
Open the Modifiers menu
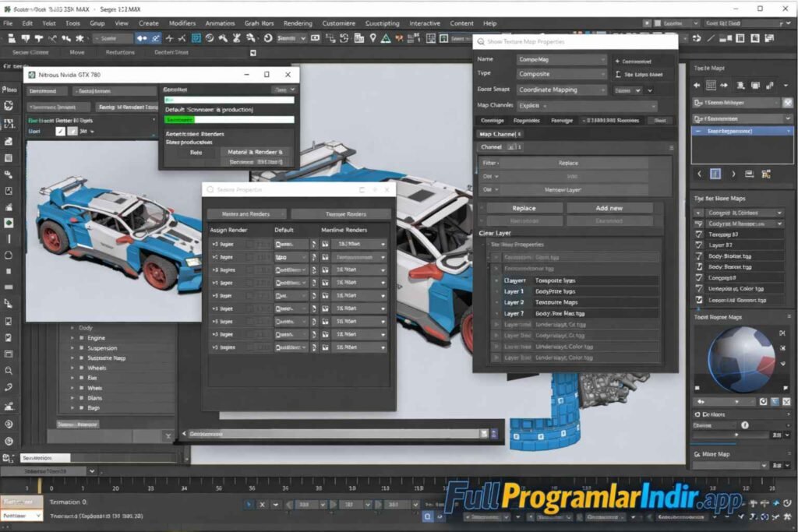click(x=182, y=23)
